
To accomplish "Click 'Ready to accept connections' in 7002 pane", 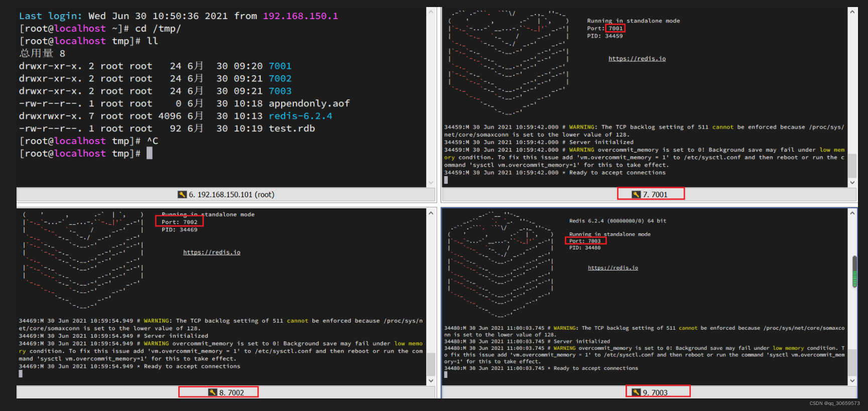I will pyautogui.click(x=192, y=366).
